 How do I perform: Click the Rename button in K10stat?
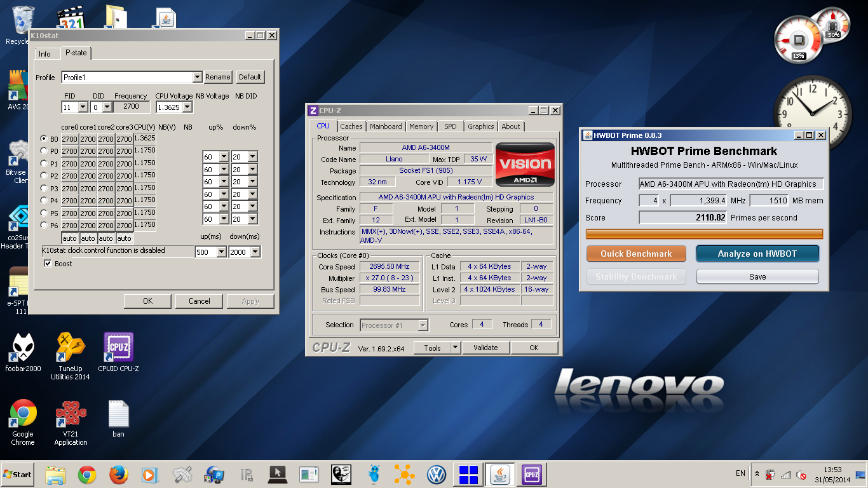[218, 77]
